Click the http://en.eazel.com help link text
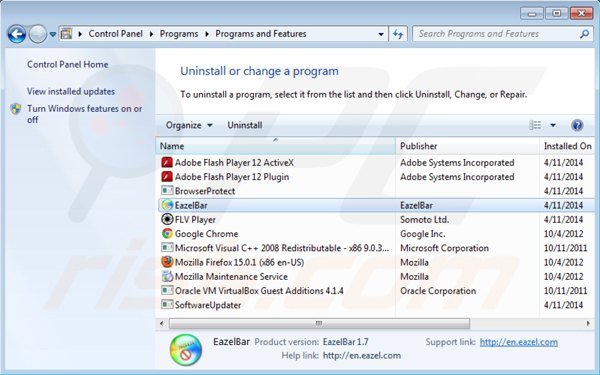The width and height of the screenshot is (600, 375). point(362,355)
